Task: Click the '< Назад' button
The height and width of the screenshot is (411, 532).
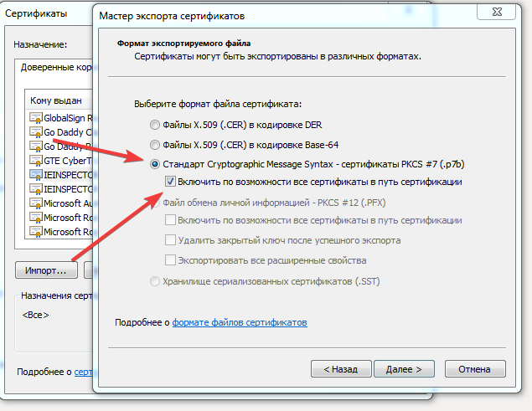Action: pos(341,369)
